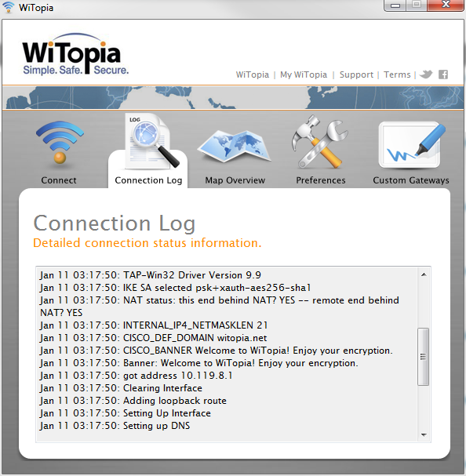This screenshot has height=476, width=466.
Task: Click the Connection Log magnifier document icon
Action: pyautogui.click(x=152, y=141)
